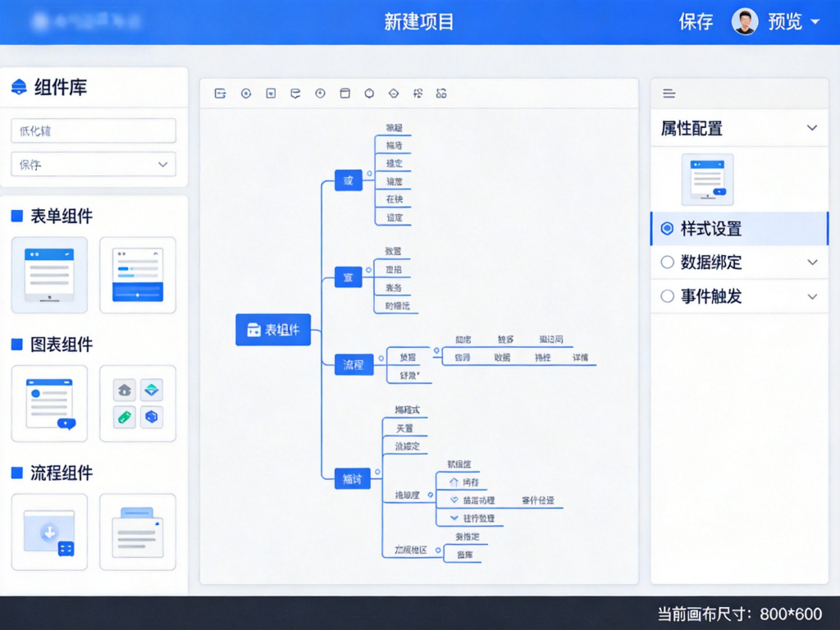This screenshot has height=630, width=840.
Task: Open the 保存 dropdown in the component library
Action: (x=93, y=164)
